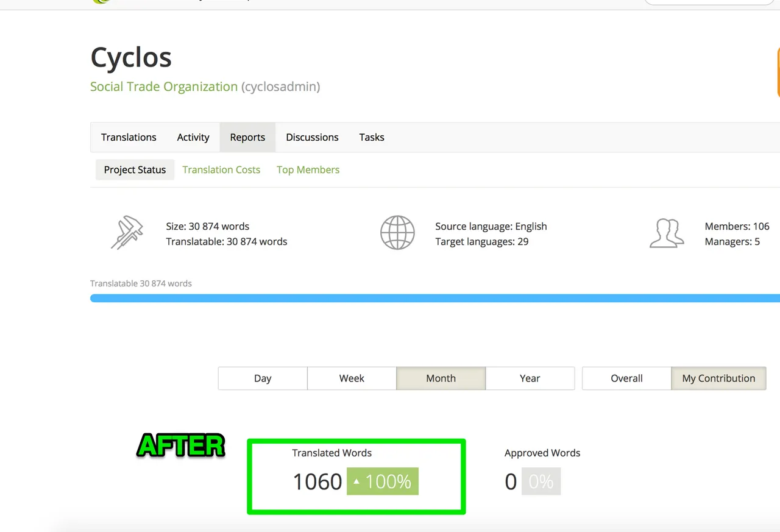Click the 'Translatable: 30 874 words' stat line
The image size is (780, 532).
(x=227, y=241)
